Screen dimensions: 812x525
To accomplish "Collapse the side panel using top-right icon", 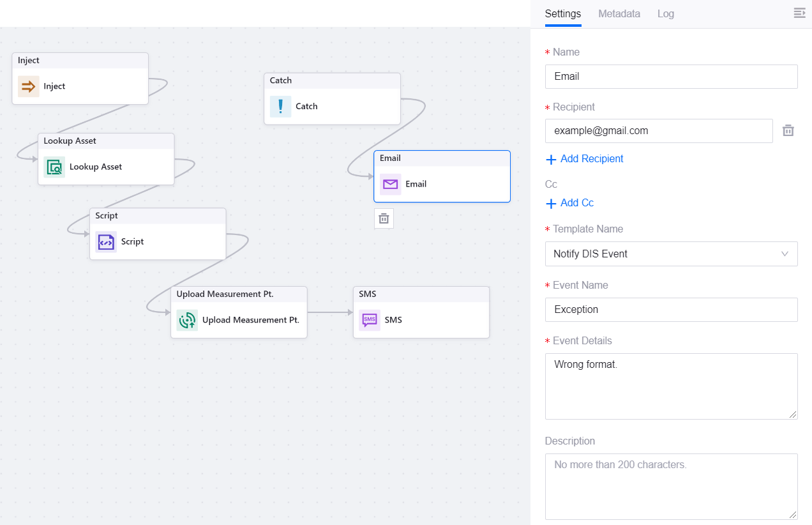I will pos(799,13).
